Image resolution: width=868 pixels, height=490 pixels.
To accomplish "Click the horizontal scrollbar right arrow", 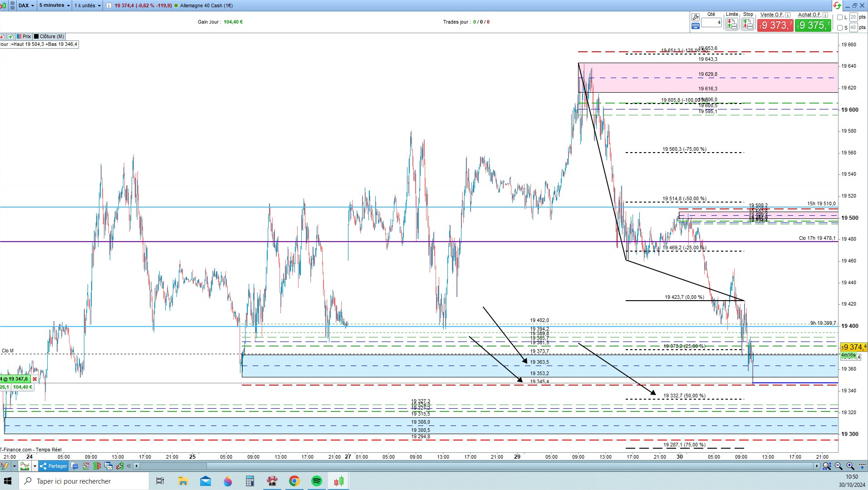I will 817,466.
